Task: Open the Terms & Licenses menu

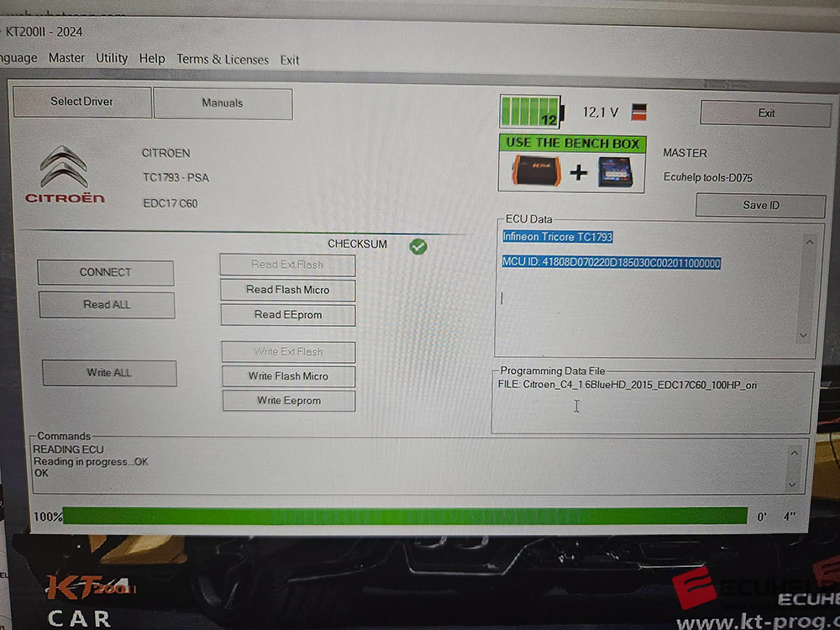Action: coord(223,60)
